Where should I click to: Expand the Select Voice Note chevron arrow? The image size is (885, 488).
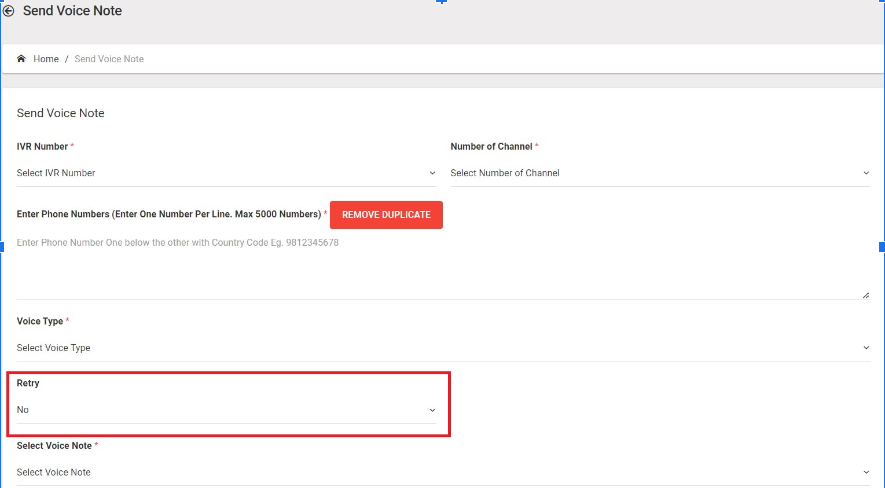[866, 472]
